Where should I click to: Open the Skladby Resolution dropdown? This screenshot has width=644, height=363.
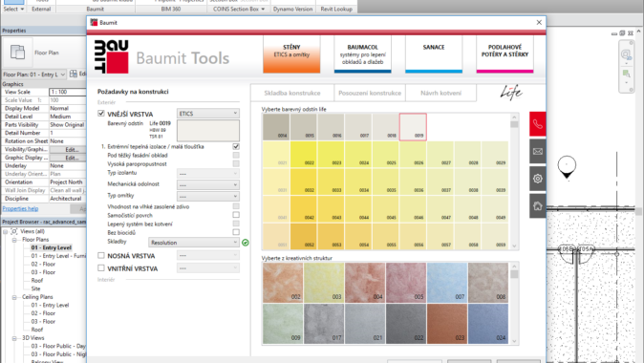click(x=193, y=243)
